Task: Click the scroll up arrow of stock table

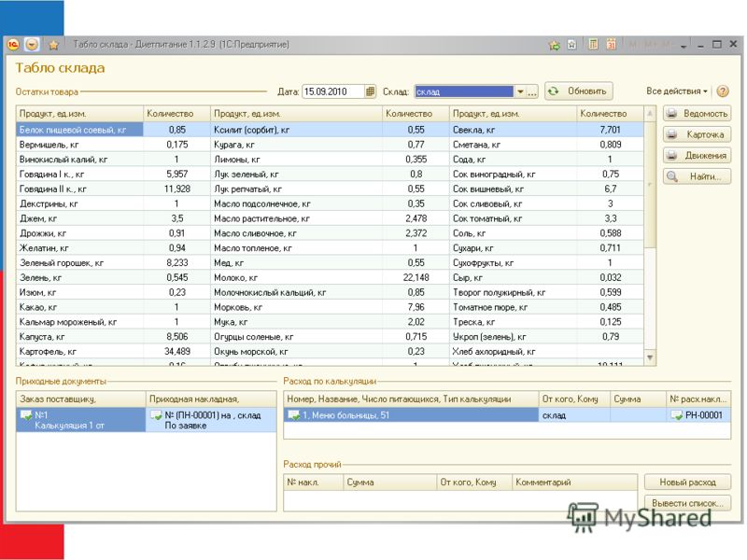Action: click(x=650, y=114)
